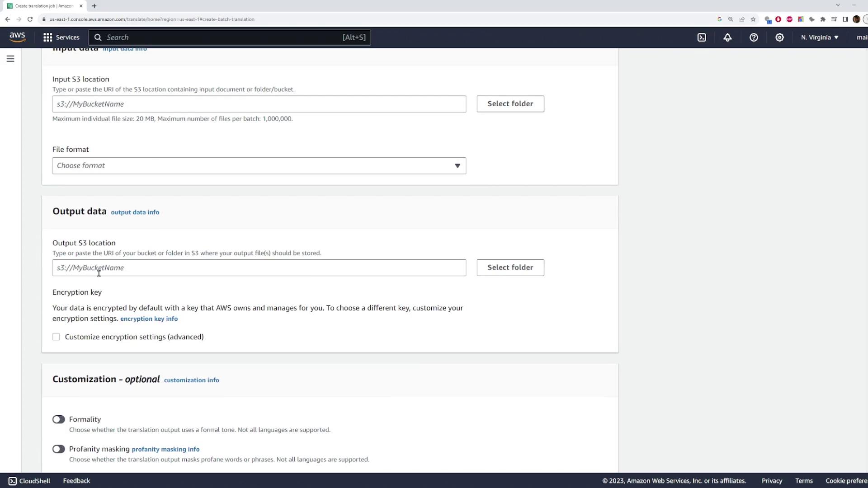The image size is (868, 488).
Task: Bookmark page with the star icon
Action: [753, 19]
